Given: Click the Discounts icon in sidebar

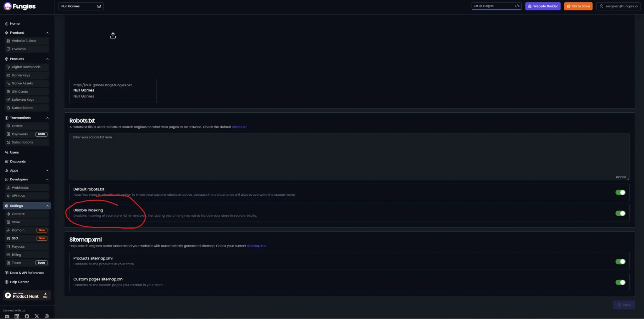Looking at the screenshot, I should click(7, 161).
